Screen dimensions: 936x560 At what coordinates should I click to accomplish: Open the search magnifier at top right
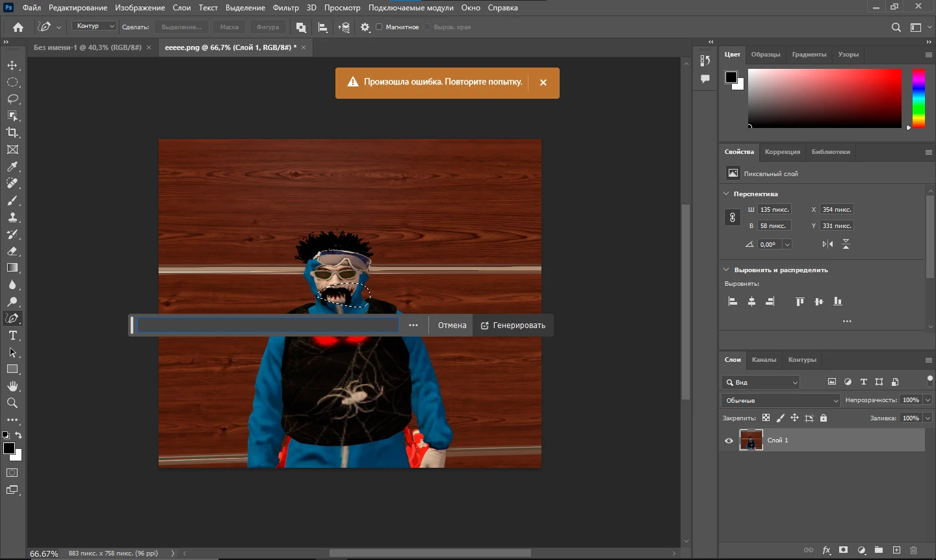[896, 27]
